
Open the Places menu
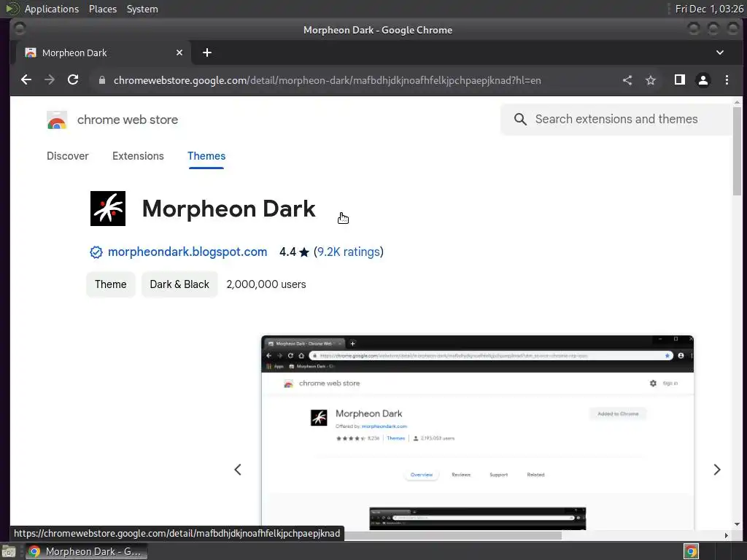[x=103, y=9]
